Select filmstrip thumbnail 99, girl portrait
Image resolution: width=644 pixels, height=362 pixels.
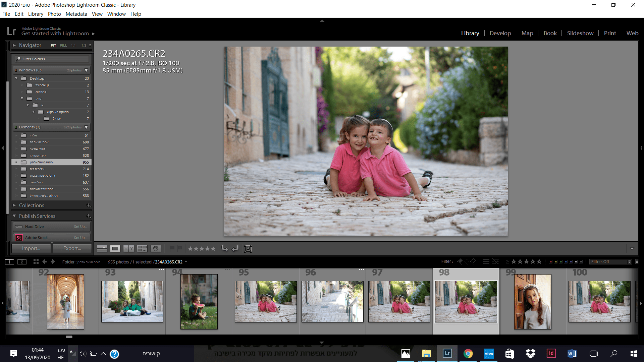(533, 301)
